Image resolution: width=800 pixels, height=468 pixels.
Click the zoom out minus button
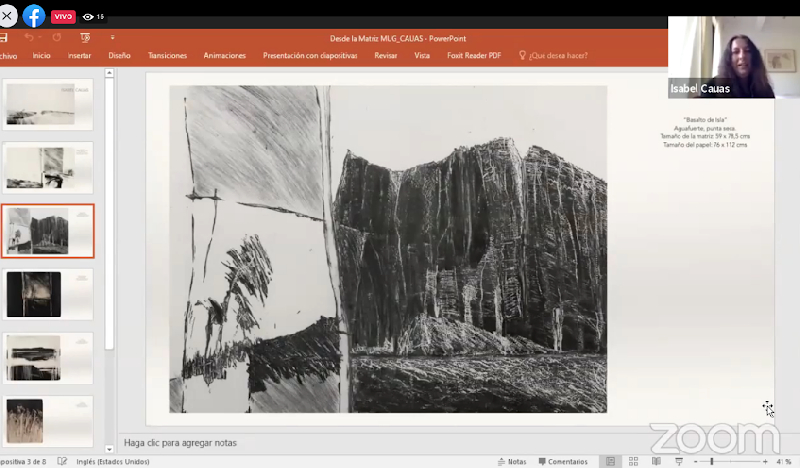click(695, 461)
